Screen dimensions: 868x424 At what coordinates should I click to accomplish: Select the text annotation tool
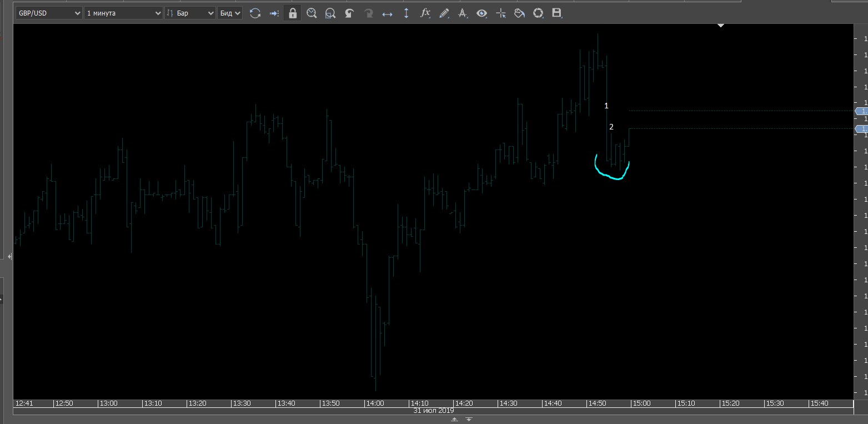click(x=463, y=13)
